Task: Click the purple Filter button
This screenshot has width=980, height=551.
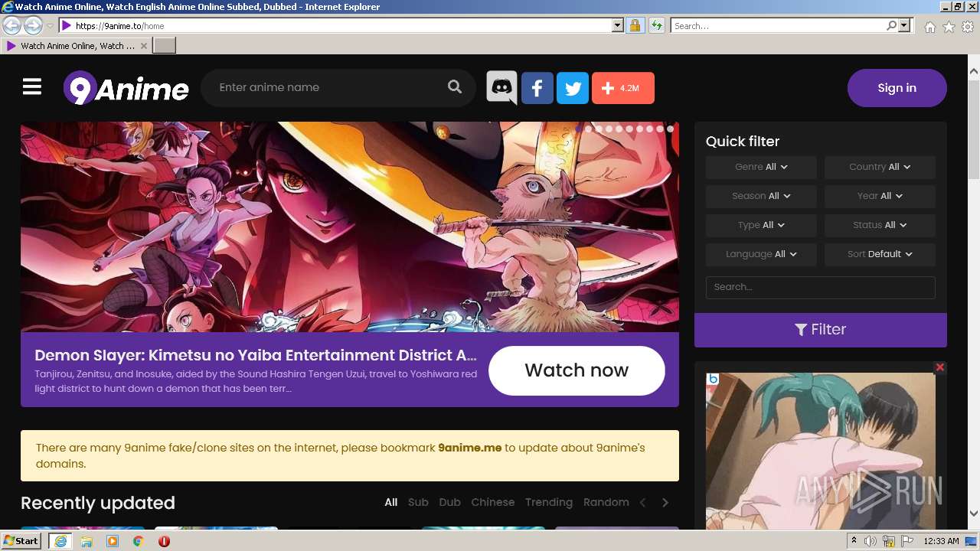Action: click(x=821, y=330)
